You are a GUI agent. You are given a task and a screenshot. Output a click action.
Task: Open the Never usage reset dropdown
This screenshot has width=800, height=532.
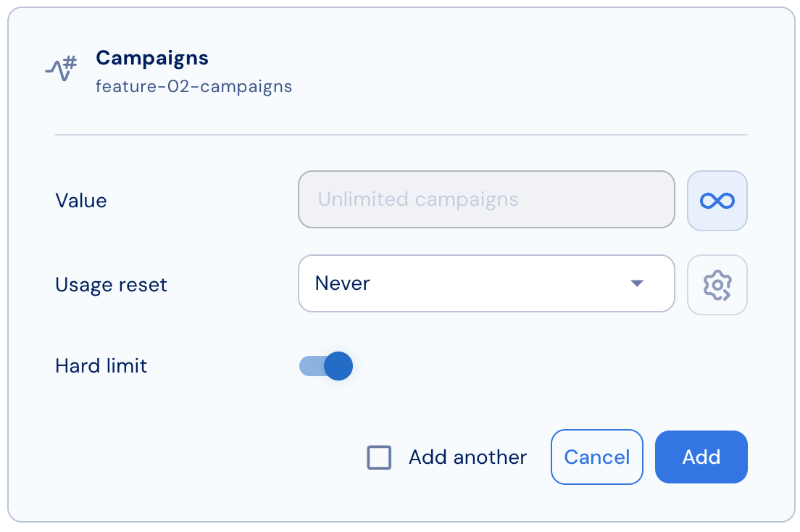pyautogui.click(x=486, y=283)
